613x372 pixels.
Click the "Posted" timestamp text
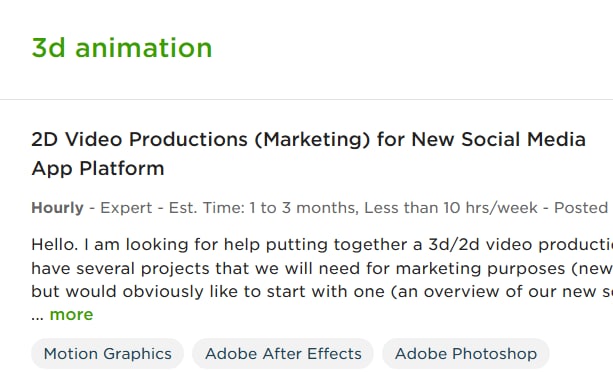[581, 208]
